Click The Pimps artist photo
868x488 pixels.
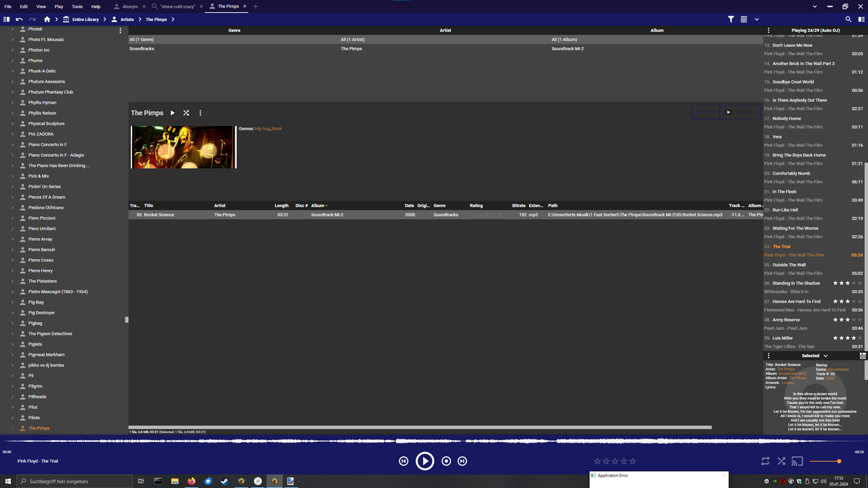(183, 146)
